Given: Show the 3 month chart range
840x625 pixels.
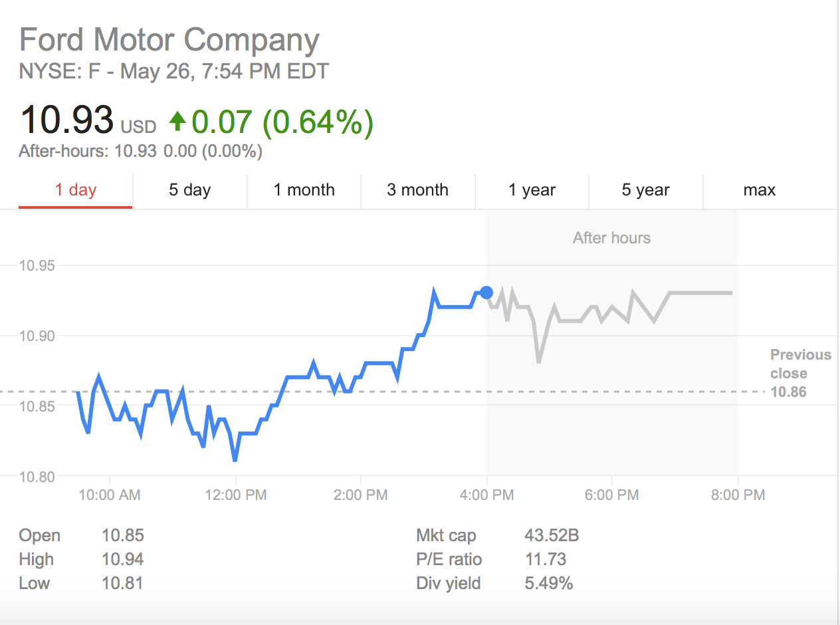Looking at the screenshot, I should pos(417,190).
